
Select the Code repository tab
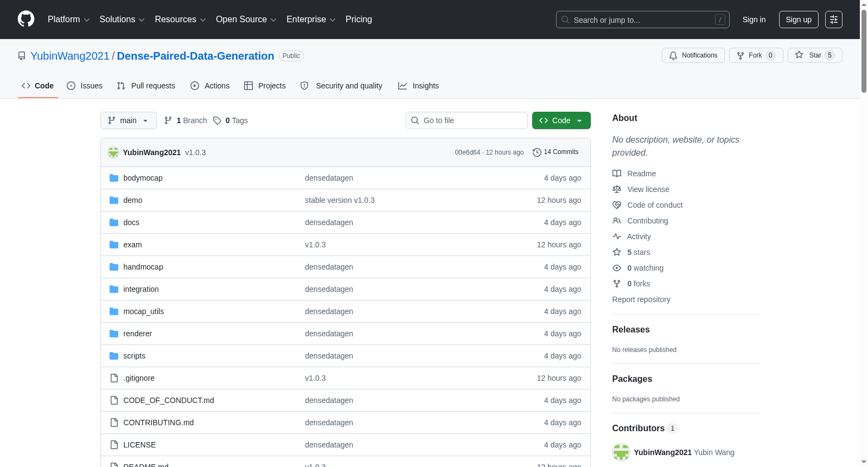[x=38, y=86]
